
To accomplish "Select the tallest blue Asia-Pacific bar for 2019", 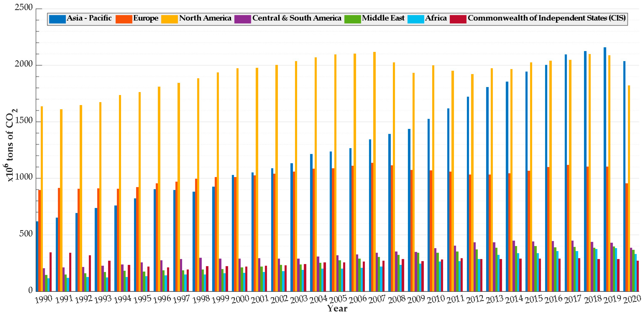I will tap(605, 170).
